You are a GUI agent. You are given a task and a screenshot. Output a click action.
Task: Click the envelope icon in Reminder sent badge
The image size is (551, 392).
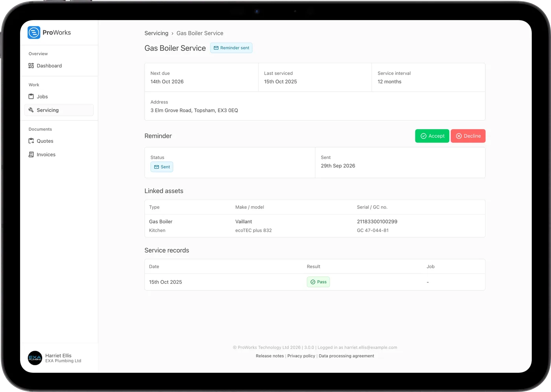tap(216, 48)
